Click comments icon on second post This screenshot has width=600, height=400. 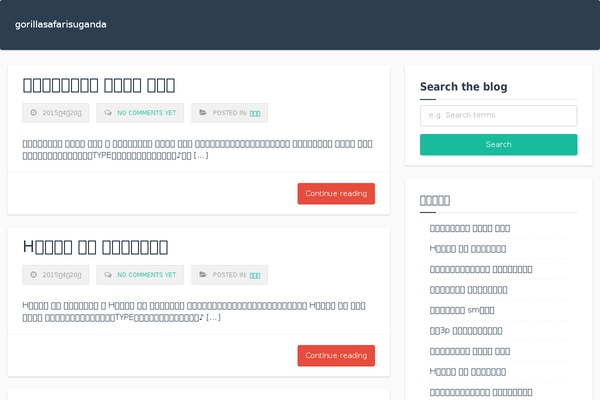click(108, 274)
